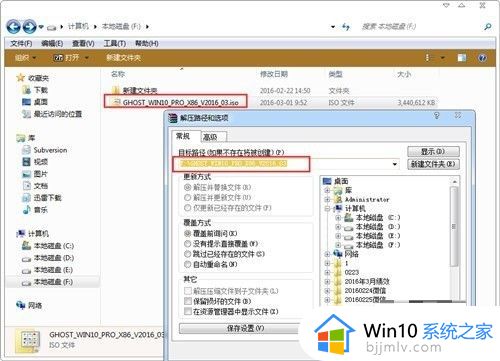Go forward with the Explorer forward arrow
This screenshot has width=500, height=361.
point(29,26)
